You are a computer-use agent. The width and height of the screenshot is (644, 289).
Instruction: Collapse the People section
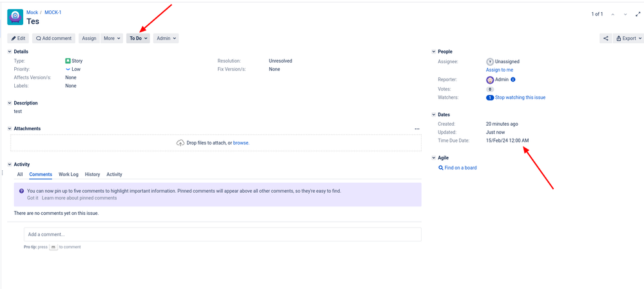434,52
